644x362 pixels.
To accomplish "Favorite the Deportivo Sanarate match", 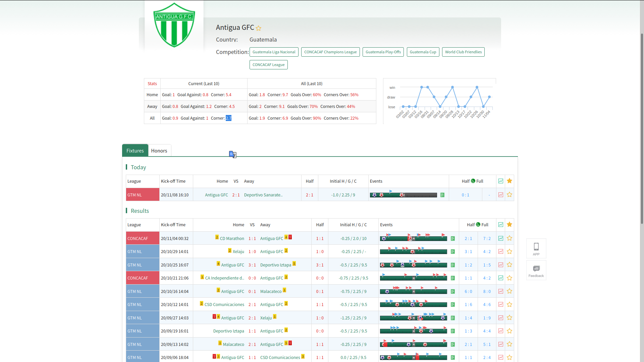I will coord(509,195).
